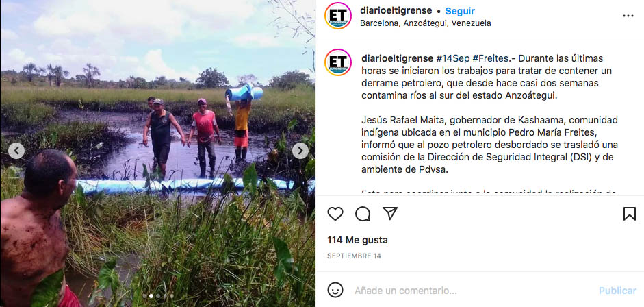Like the post with the heart icon
Image resolution: width=644 pixels, height=307 pixels.
pos(335,214)
